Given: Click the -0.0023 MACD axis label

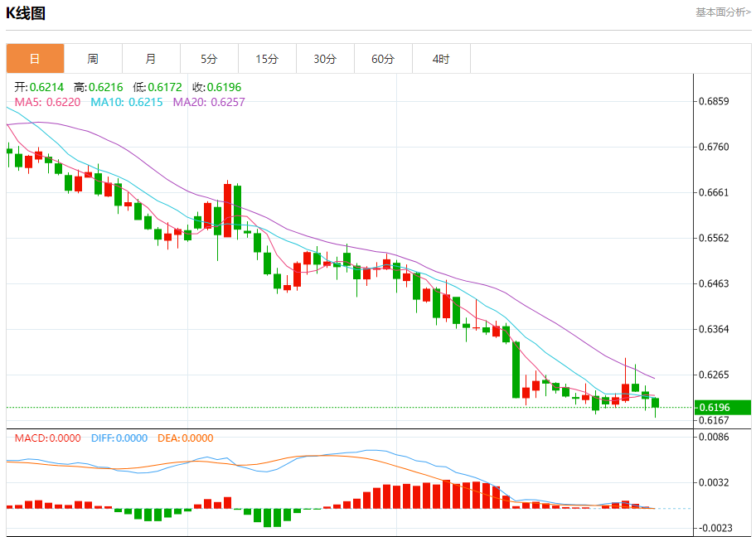Looking at the screenshot, I should pos(714,529).
